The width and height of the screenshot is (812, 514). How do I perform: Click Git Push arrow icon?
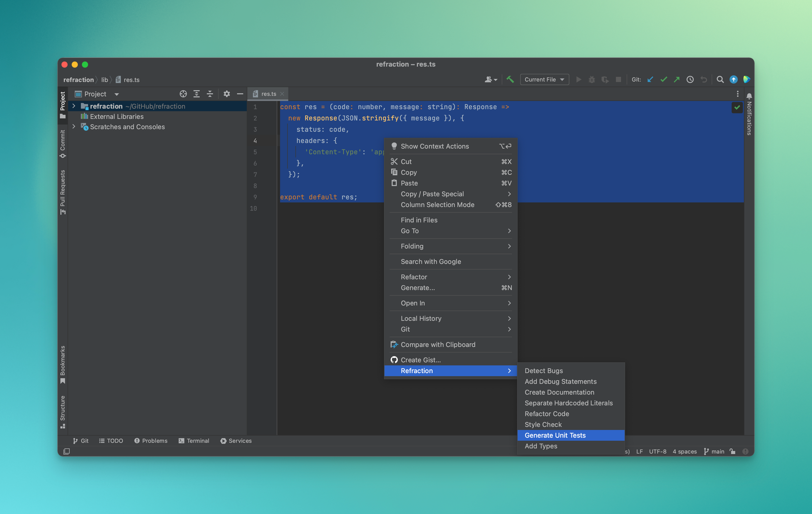(677, 80)
